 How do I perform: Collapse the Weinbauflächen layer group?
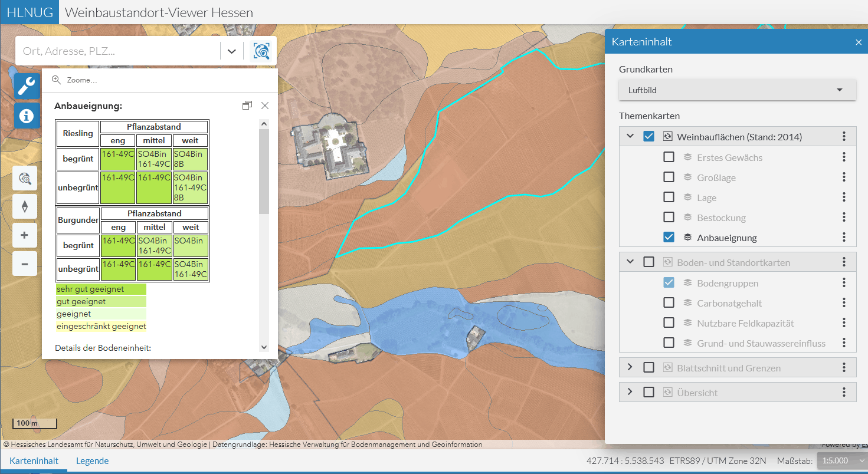tap(630, 136)
